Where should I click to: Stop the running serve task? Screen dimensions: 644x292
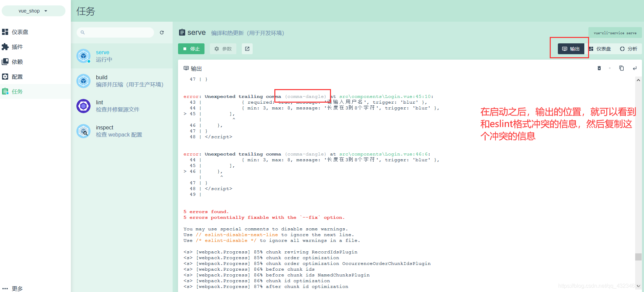(x=191, y=49)
